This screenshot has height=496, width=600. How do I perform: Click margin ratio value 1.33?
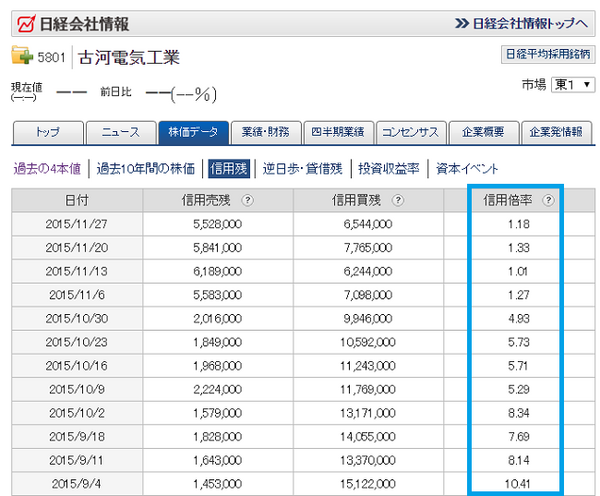click(x=518, y=248)
